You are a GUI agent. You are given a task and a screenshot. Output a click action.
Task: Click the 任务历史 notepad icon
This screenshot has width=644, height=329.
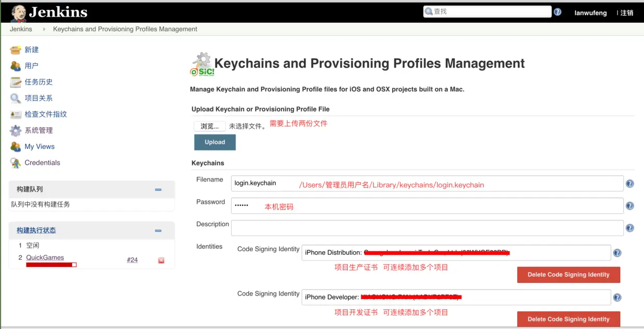[16, 82]
